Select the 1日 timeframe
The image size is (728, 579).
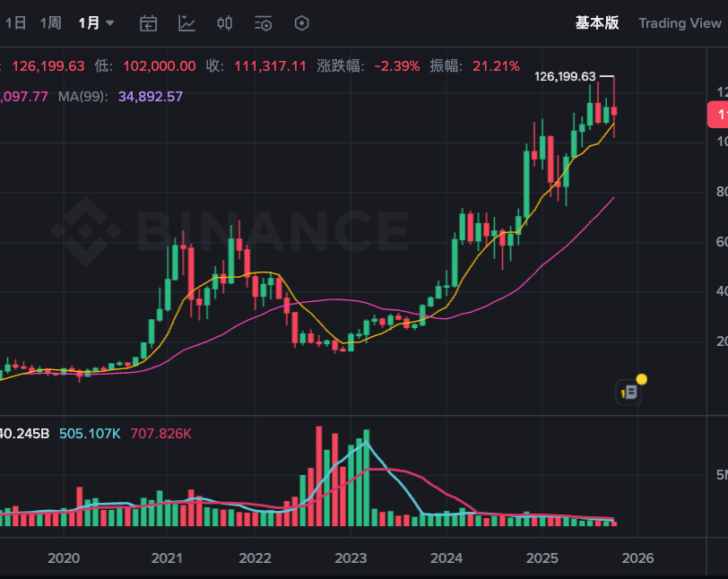coord(15,22)
